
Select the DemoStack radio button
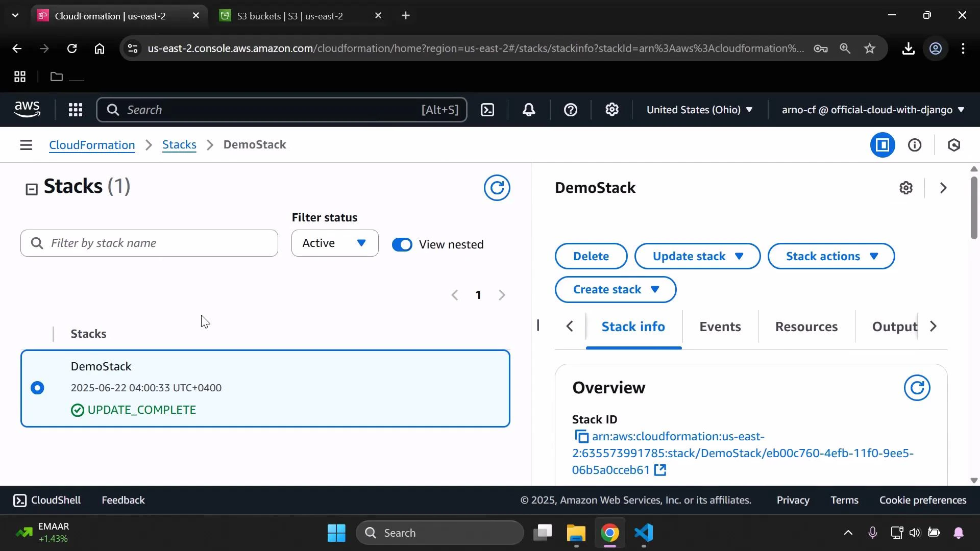[38, 388]
